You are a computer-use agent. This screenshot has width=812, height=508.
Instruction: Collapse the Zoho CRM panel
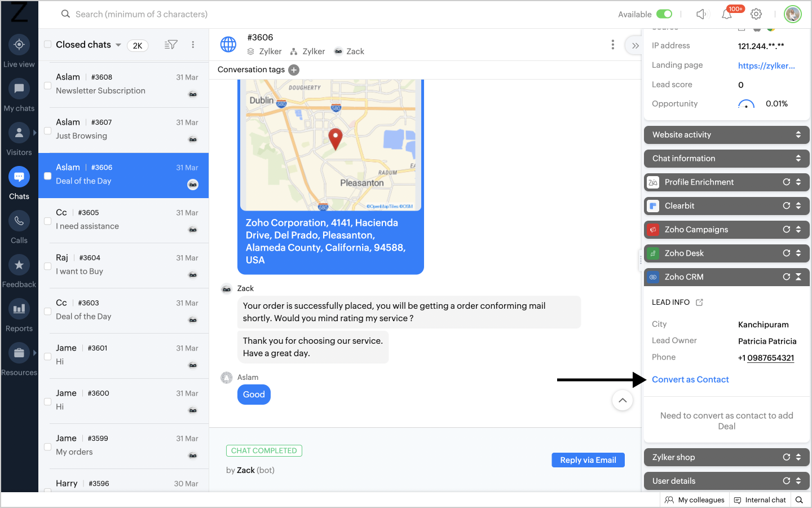coord(798,277)
